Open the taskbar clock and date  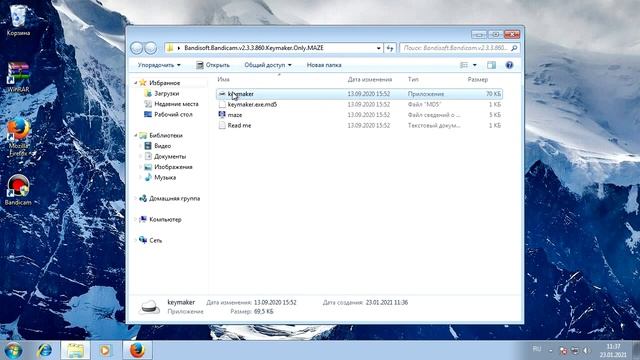613,351
